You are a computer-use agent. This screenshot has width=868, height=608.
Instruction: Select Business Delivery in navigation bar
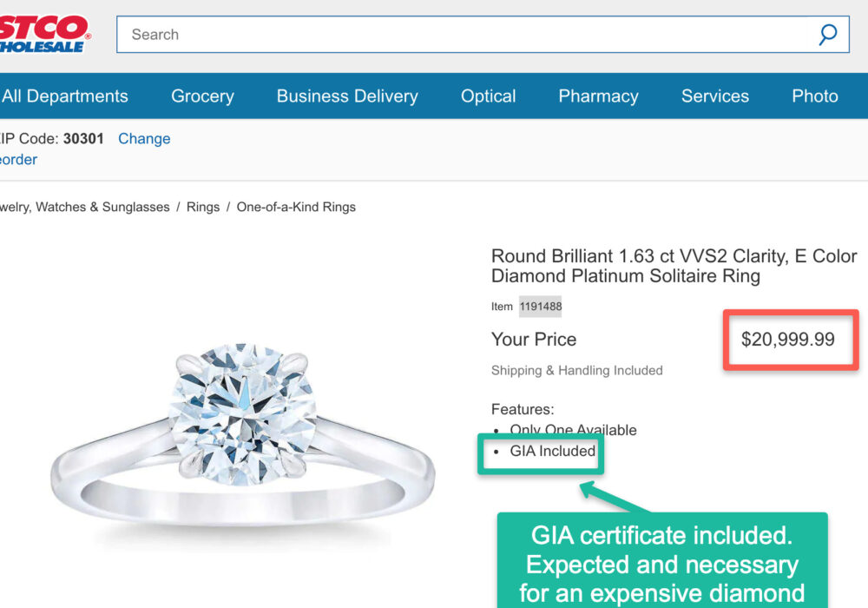click(347, 96)
